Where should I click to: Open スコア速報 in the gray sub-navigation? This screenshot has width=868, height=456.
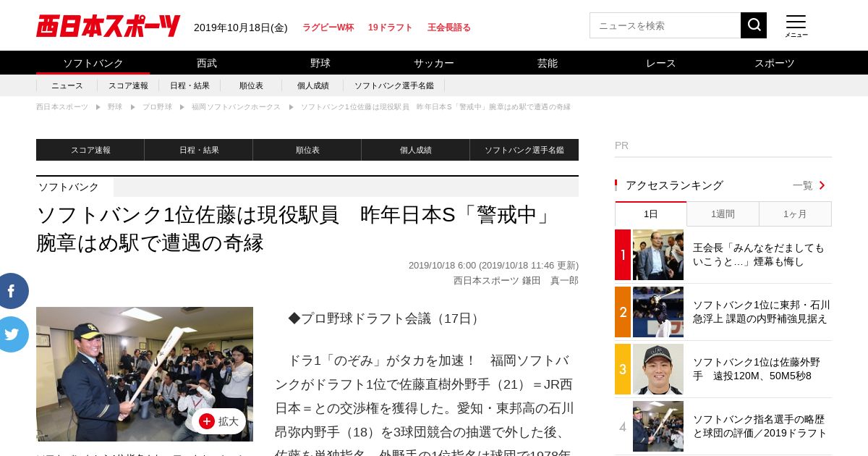click(128, 85)
